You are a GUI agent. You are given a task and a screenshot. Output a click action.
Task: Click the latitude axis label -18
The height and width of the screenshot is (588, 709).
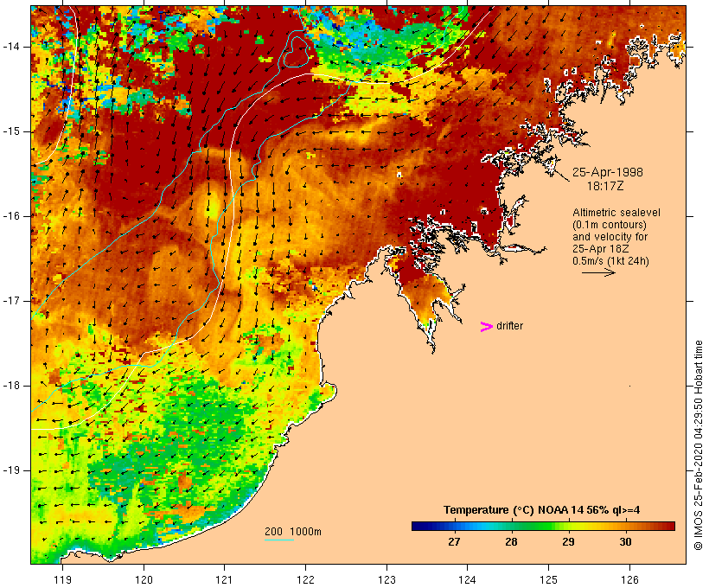pos(11,386)
